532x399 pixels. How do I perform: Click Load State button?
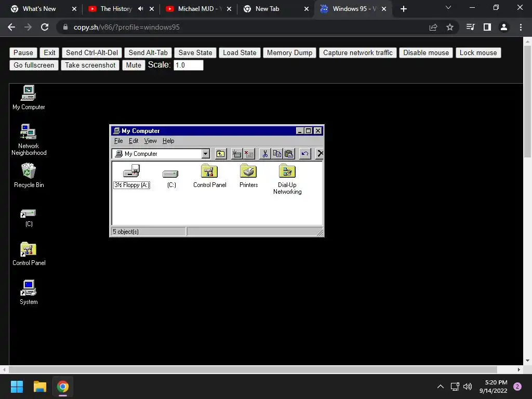point(240,52)
